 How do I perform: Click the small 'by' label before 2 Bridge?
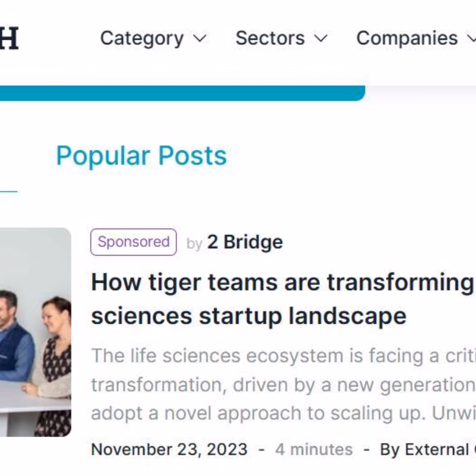point(194,244)
